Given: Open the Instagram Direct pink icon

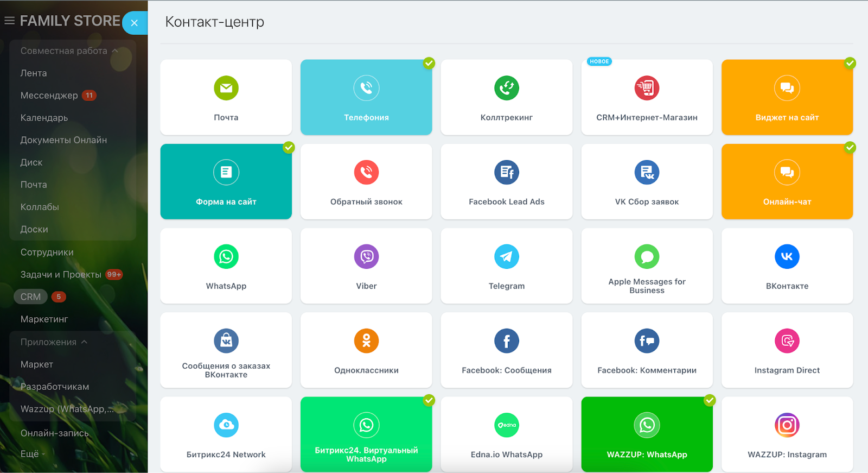Looking at the screenshot, I should (x=787, y=341).
